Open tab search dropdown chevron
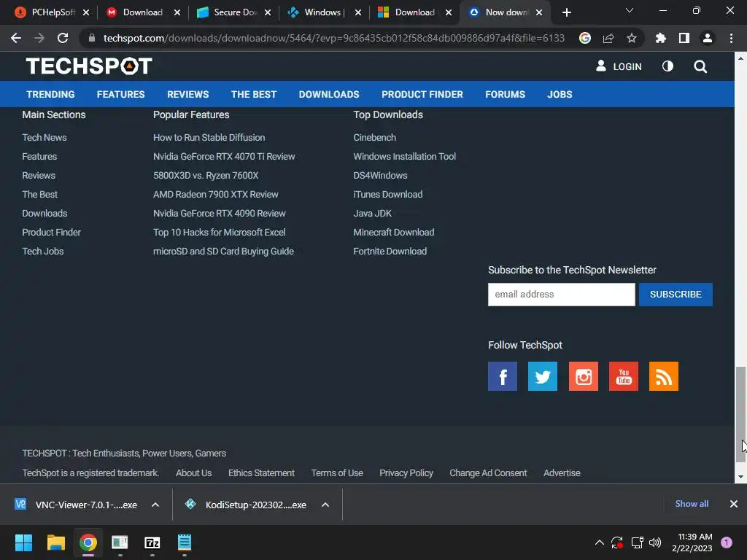Viewport: 747px width, 560px height. pyautogui.click(x=630, y=10)
